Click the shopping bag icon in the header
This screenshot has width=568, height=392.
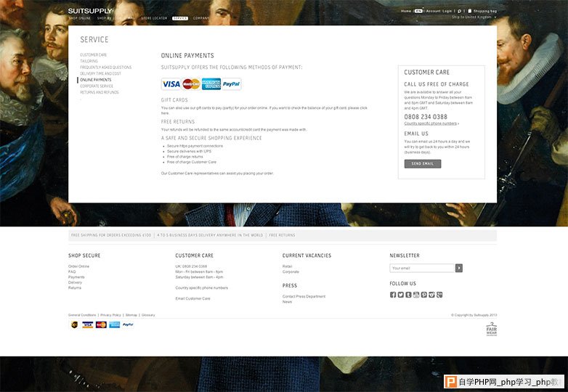point(469,11)
